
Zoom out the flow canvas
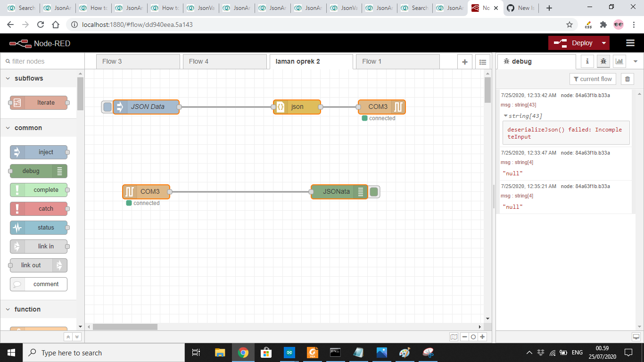(x=464, y=337)
